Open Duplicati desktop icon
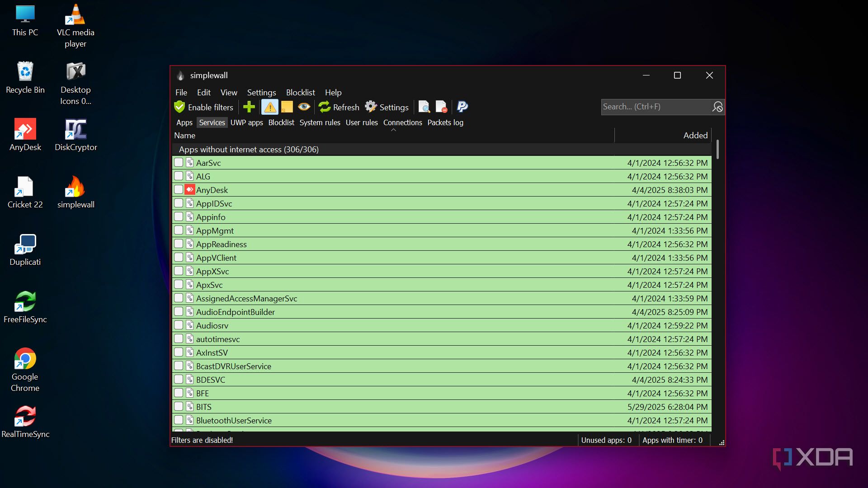868x488 pixels. tap(25, 249)
